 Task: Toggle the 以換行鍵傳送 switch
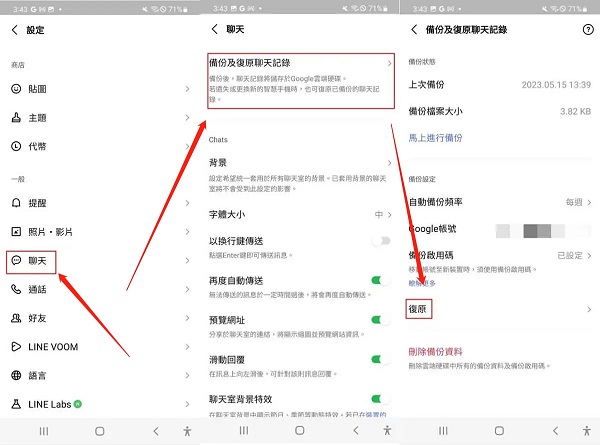(x=381, y=241)
